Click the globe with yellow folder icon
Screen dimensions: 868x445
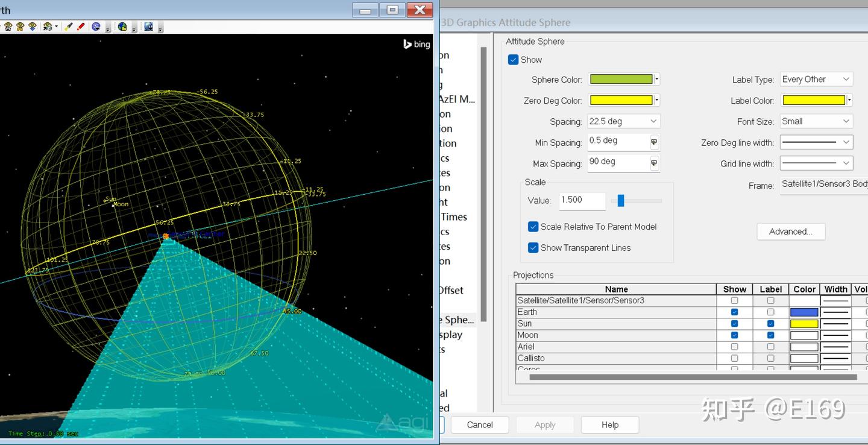pyautogui.click(x=122, y=27)
